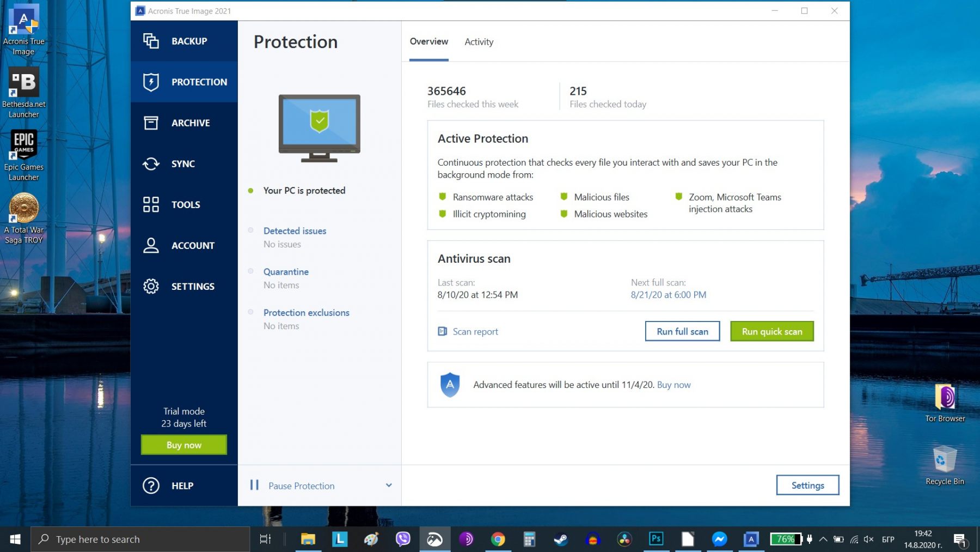This screenshot has width=980, height=552.
Task: Click the БГР keyboard language indicator
Action: tap(888, 539)
